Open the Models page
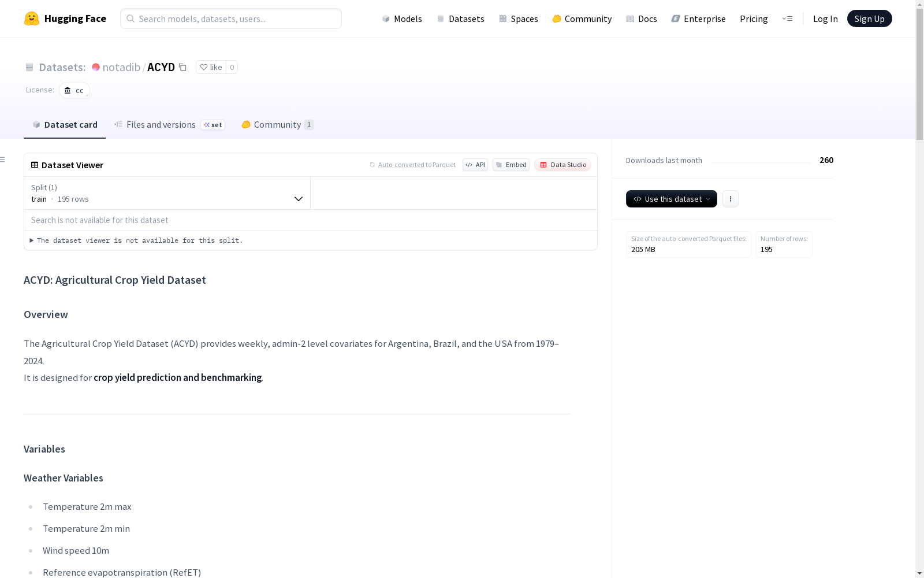924x578 pixels. (402, 18)
